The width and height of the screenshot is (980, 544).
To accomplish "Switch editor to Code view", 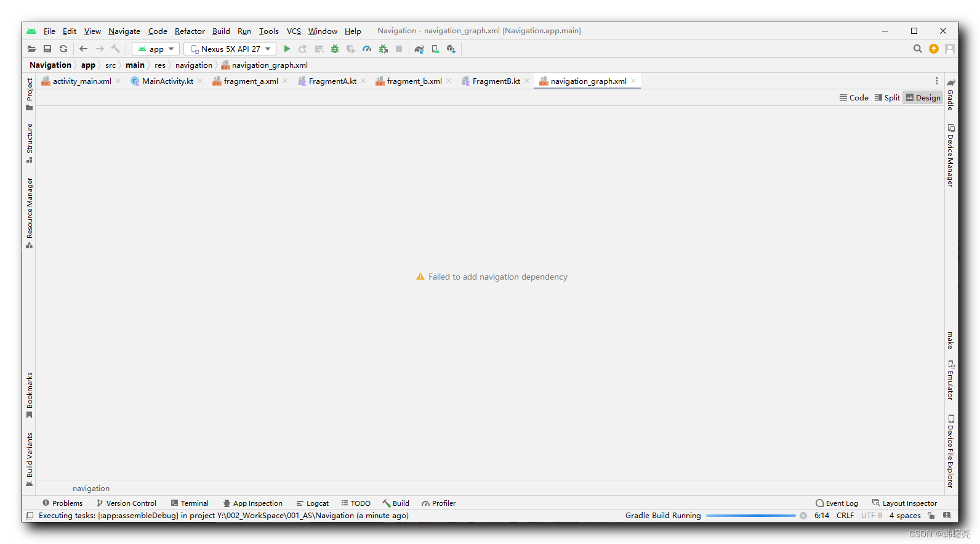I will click(x=854, y=97).
